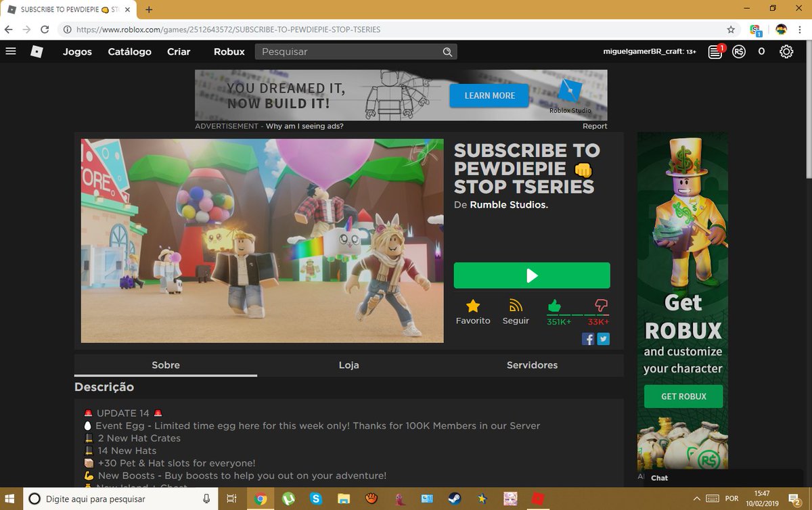Switch to the Loja tab
Viewport: 812px width, 510px height.
pyautogui.click(x=349, y=365)
